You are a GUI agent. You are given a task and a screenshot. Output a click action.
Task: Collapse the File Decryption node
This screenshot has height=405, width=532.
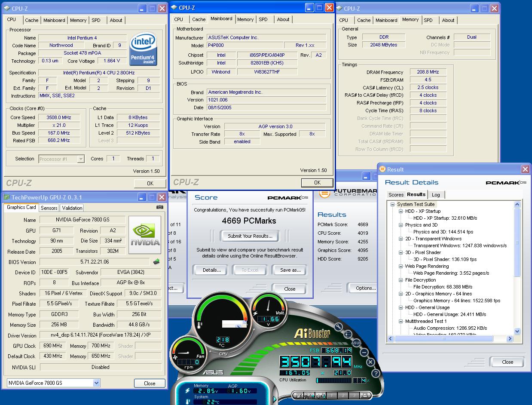pos(401,280)
